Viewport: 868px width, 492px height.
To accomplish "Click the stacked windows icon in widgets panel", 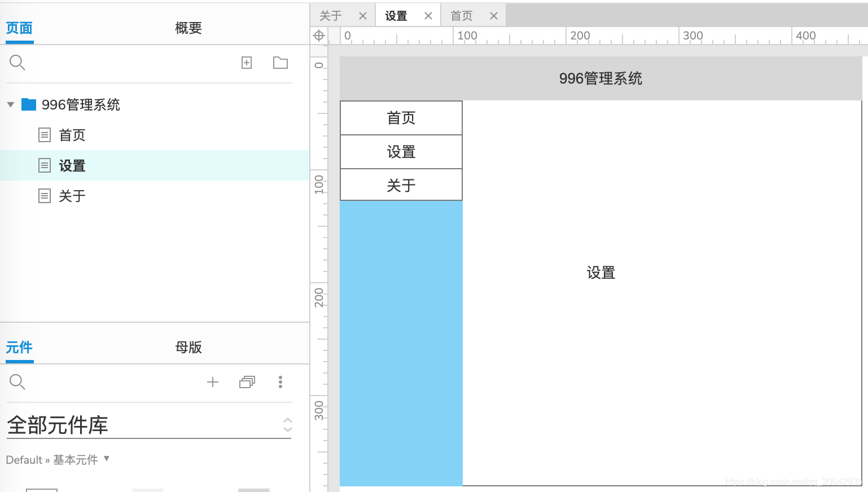I will click(247, 382).
